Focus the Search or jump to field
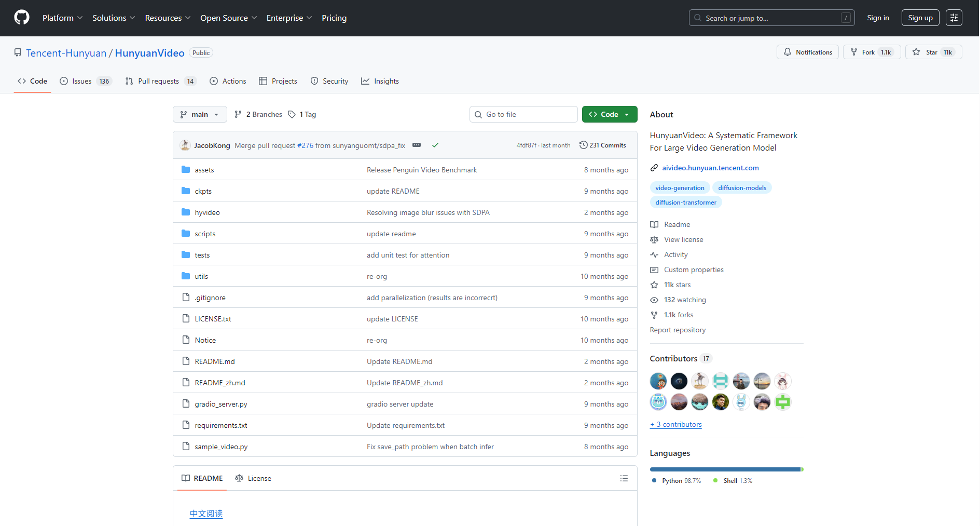980x526 pixels. [771, 18]
